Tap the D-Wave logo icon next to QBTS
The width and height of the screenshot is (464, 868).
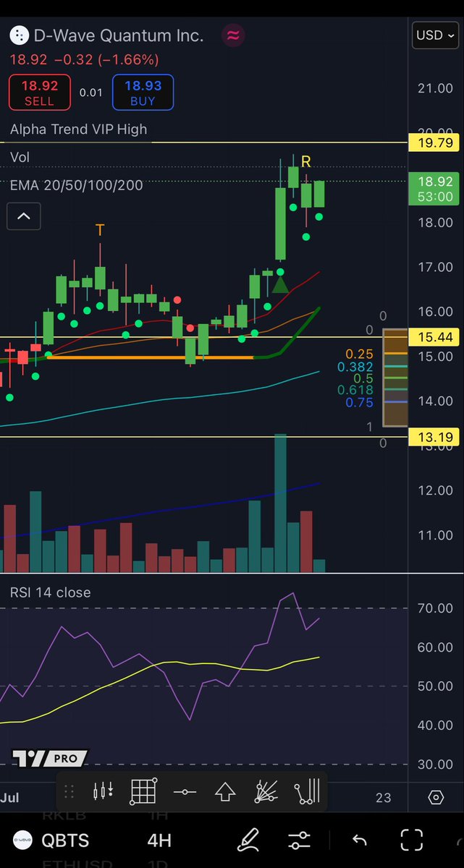point(23,840)
